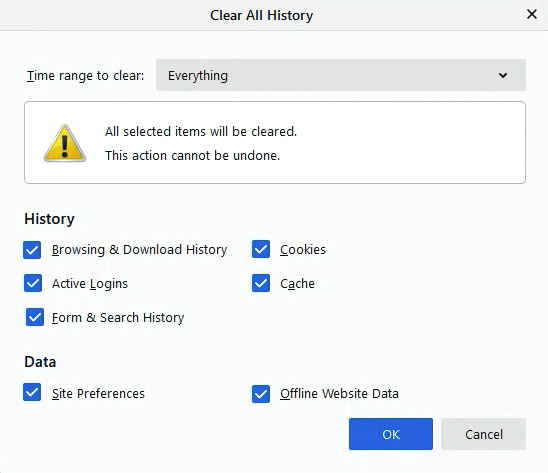Click the 'Time range to clear' label
Image resolution: width=548 pixels, height=473 pixels.
click(86, 76)
